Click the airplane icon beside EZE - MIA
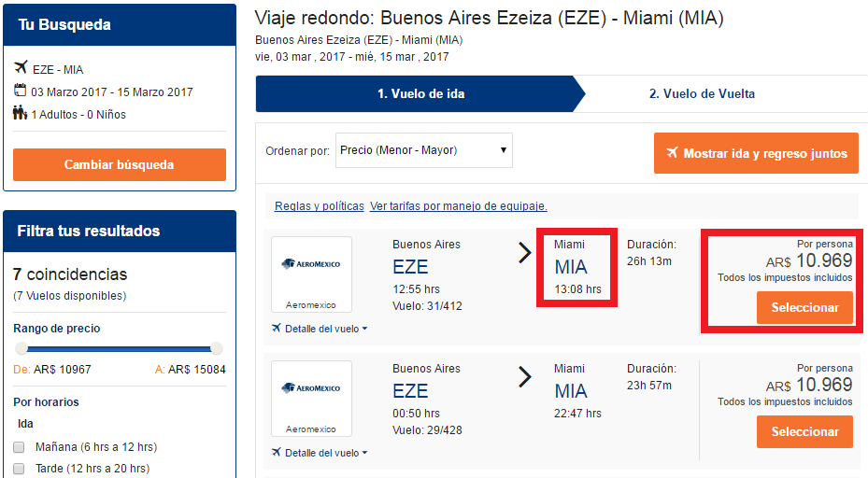The height and width of the screenshot is (478, 868). pyautogui.click(x=21, y=69)
